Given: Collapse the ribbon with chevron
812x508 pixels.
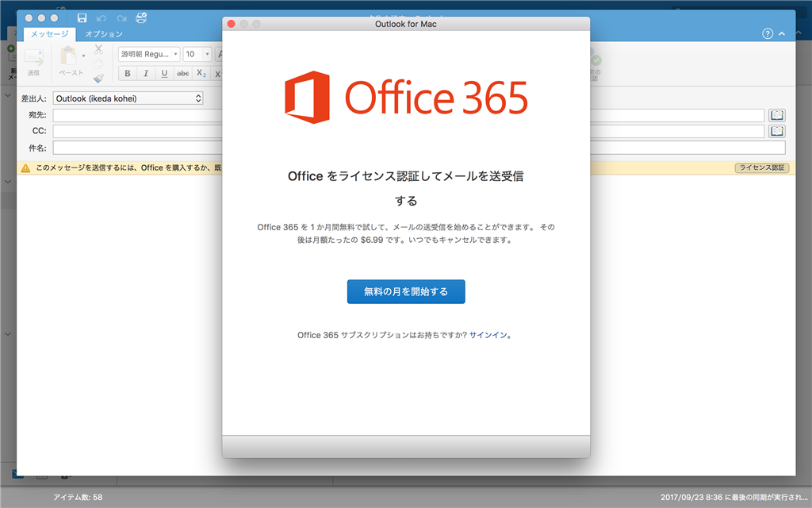Looking at the screenshot, I should (x=782, y=33).
